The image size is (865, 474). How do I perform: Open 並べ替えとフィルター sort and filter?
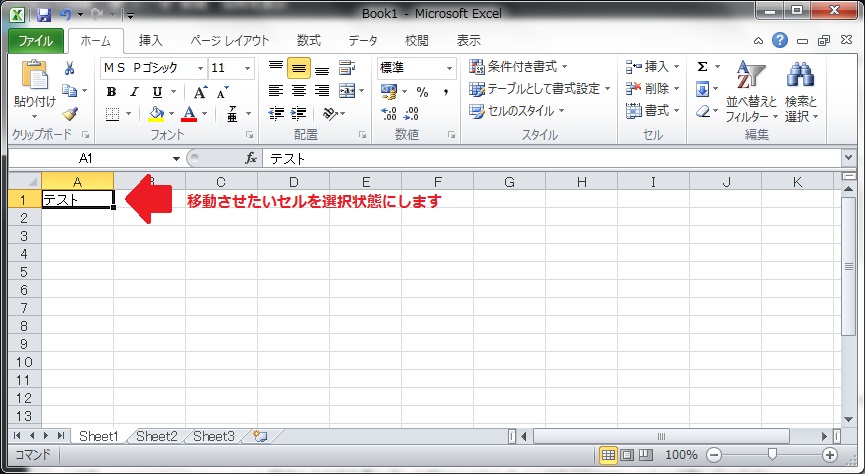click(751, 91)
